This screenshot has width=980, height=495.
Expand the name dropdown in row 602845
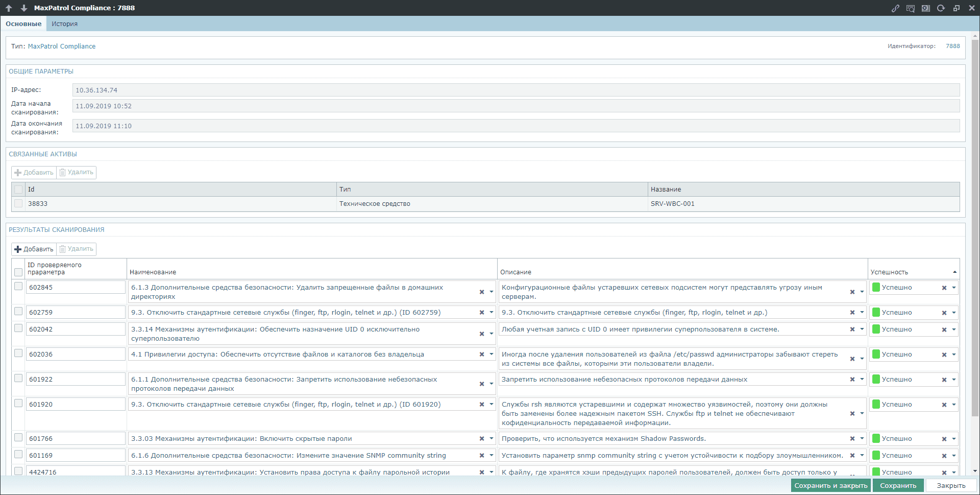[492, 292]
